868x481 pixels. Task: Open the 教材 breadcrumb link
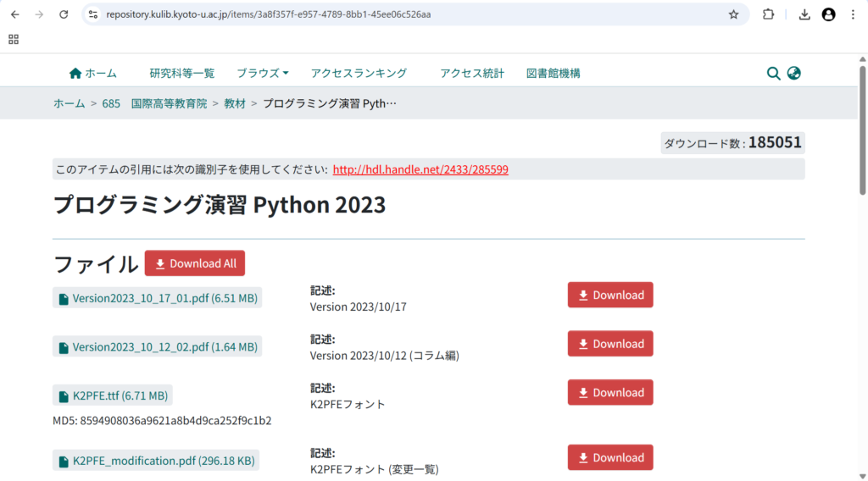point(235,103)
